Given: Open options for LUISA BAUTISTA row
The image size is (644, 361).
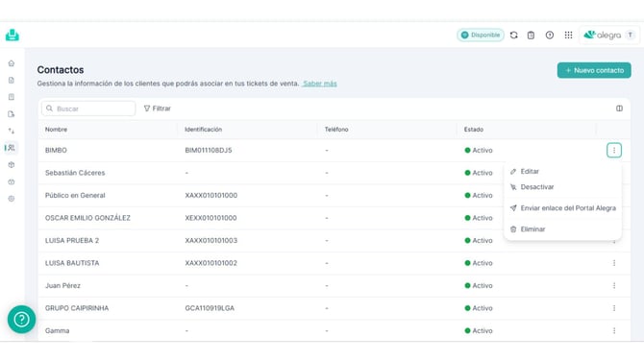Looking at the screenshot, I should tap(614, 263).
